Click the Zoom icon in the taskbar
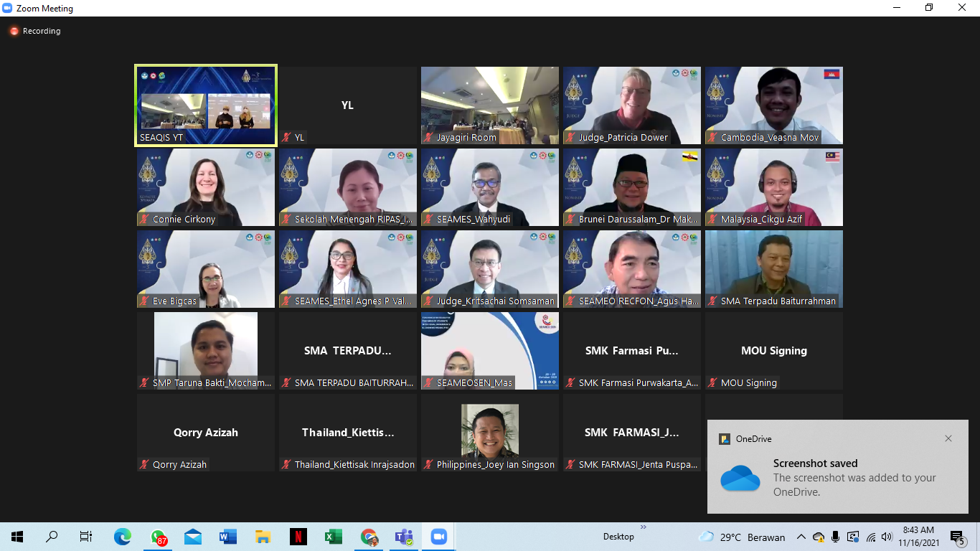This screenshot has height=551, width=980. pos(438,537)
